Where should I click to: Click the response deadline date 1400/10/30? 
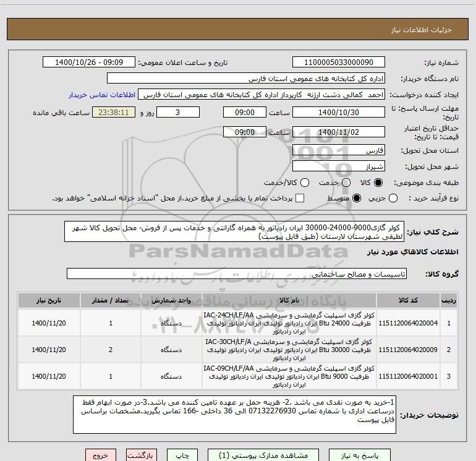pos(339,112)
